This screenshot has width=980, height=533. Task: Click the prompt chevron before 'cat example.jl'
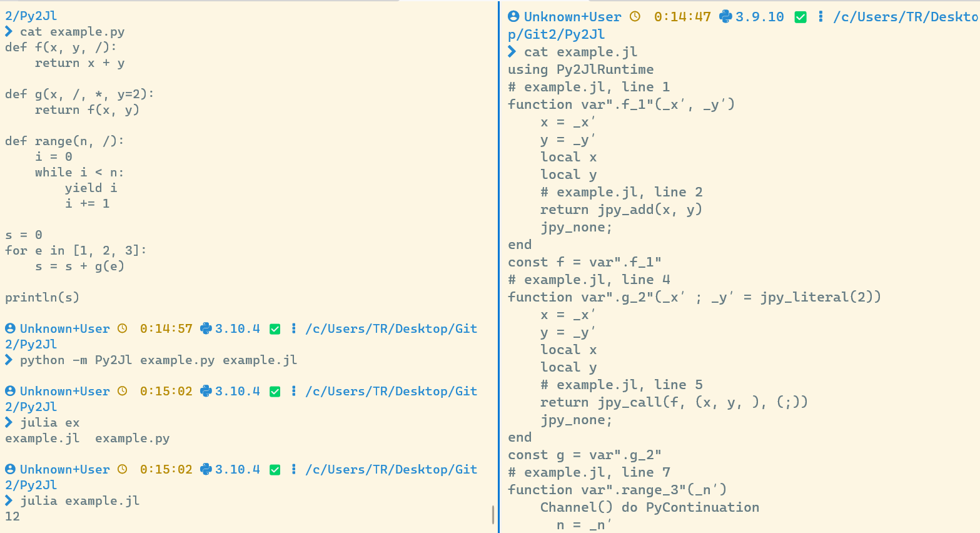click(512, 52)
